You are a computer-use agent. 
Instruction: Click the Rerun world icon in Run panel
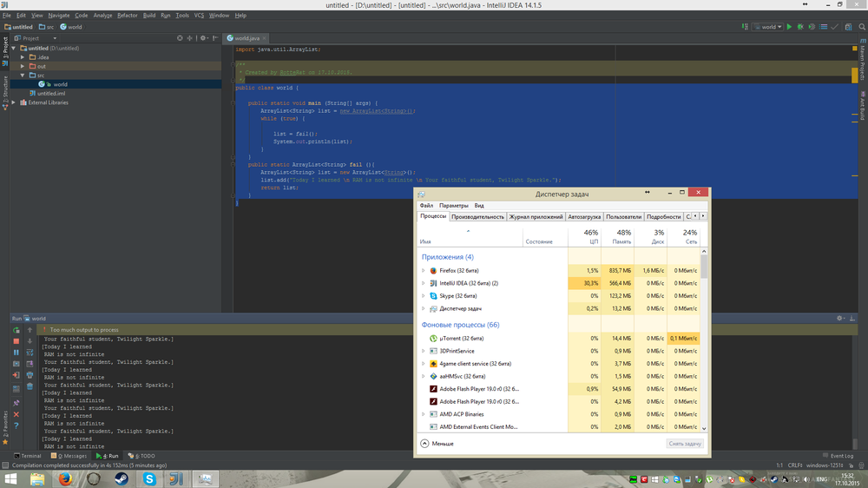16,330
